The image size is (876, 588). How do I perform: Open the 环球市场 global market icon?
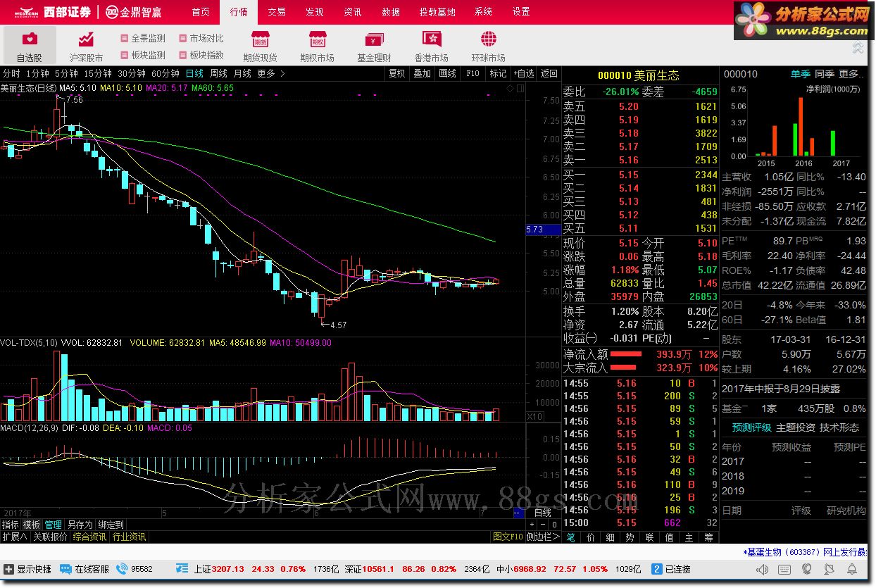tap(488, 39)
